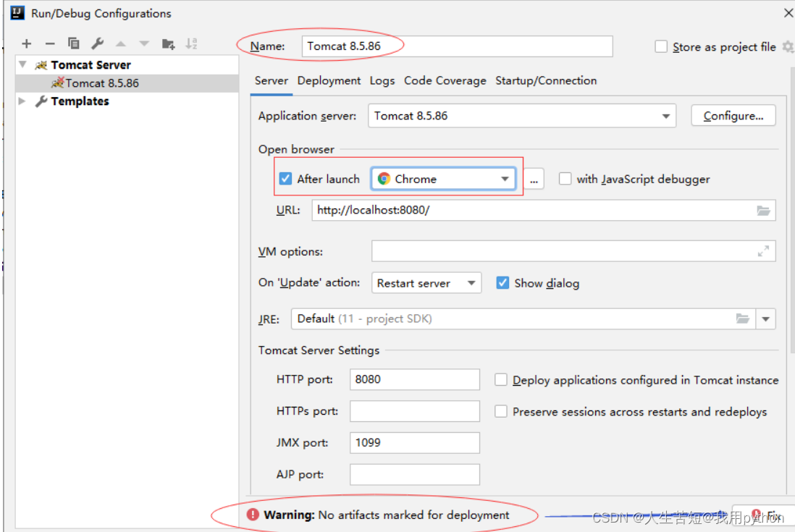Click the vertical scrollbar of the settings panel

(792, 211)
